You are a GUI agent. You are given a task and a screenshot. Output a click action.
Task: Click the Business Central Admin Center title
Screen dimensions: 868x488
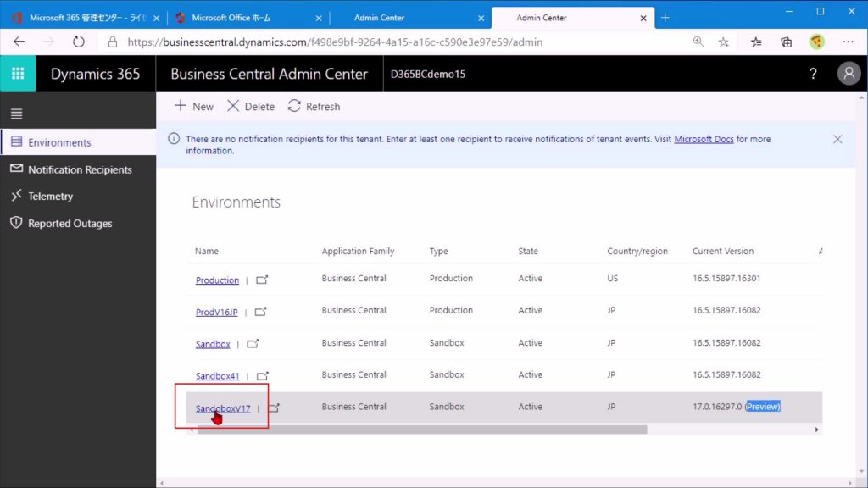click(x=269, y=75)
